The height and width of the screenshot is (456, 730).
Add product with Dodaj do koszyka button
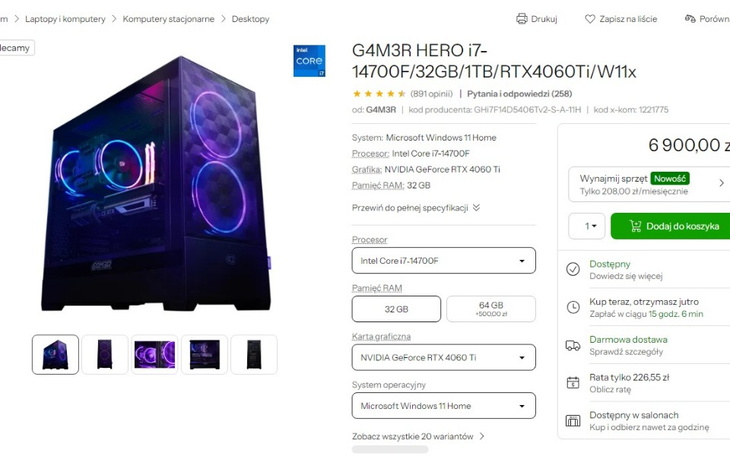click(672, 226)
